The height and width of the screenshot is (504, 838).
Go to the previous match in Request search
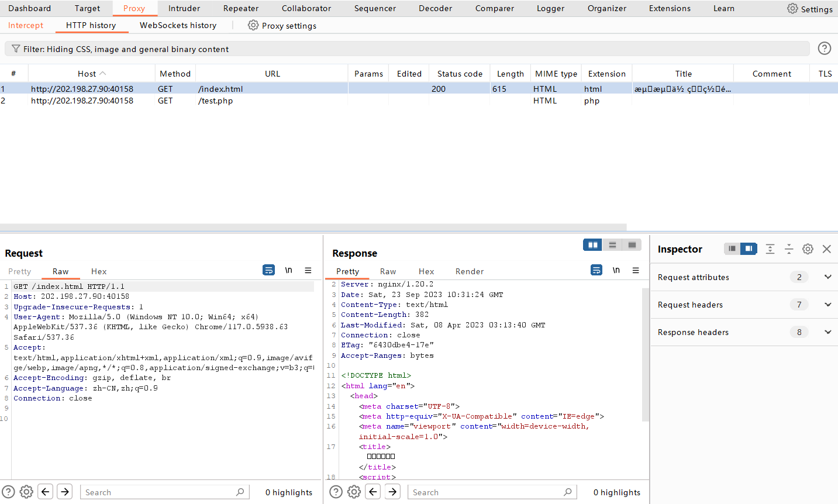(x=46, y=492)
